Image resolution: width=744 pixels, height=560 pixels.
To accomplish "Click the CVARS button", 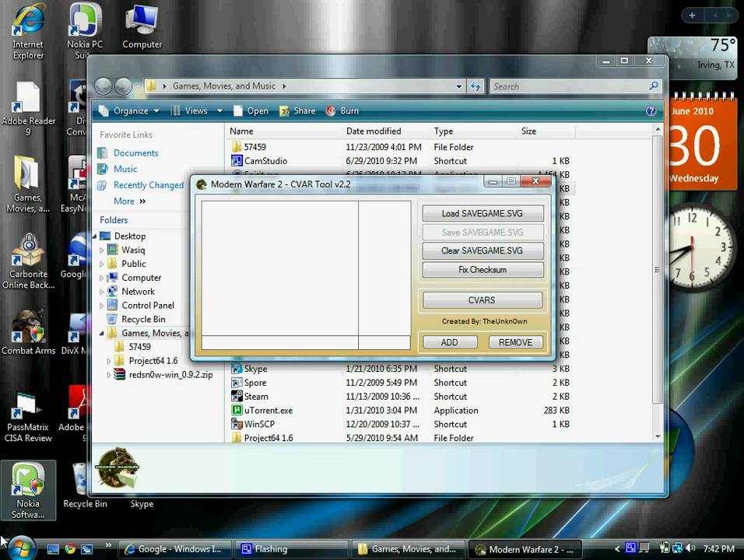I will (x=482, y=300).
